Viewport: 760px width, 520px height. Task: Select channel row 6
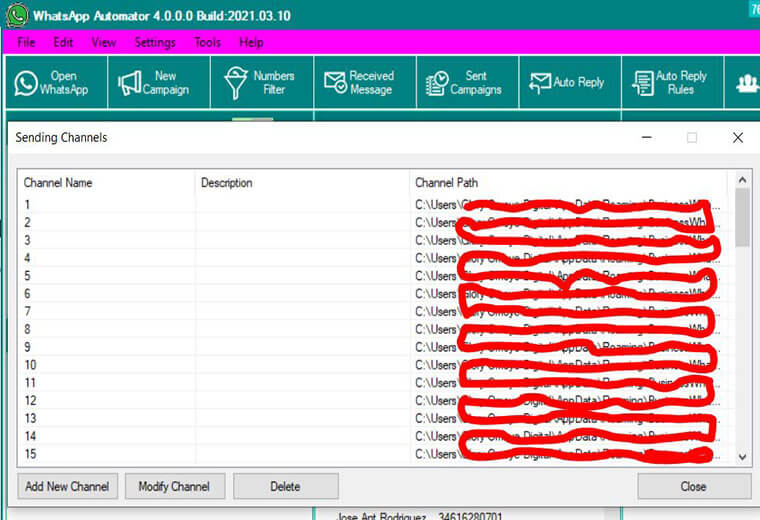point(372,294)
